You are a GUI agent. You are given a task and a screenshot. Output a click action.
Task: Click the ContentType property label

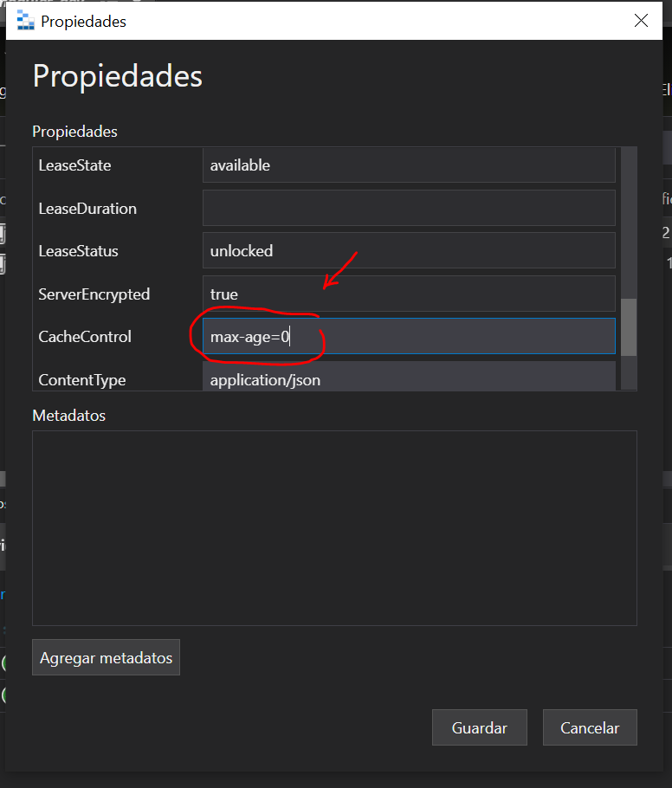point(81,379)
